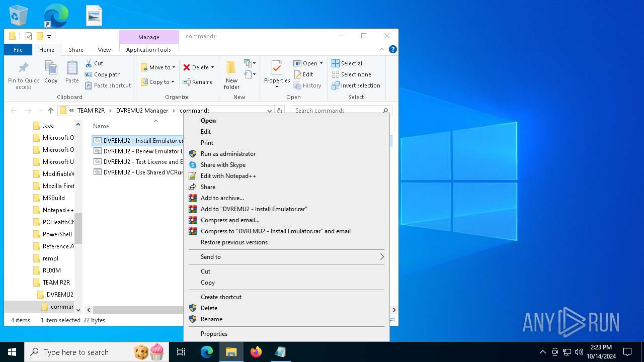The width and height of the screenshot is (644, 362).
Task: Choose Open from context menu
Action: [x=286, y=121]
